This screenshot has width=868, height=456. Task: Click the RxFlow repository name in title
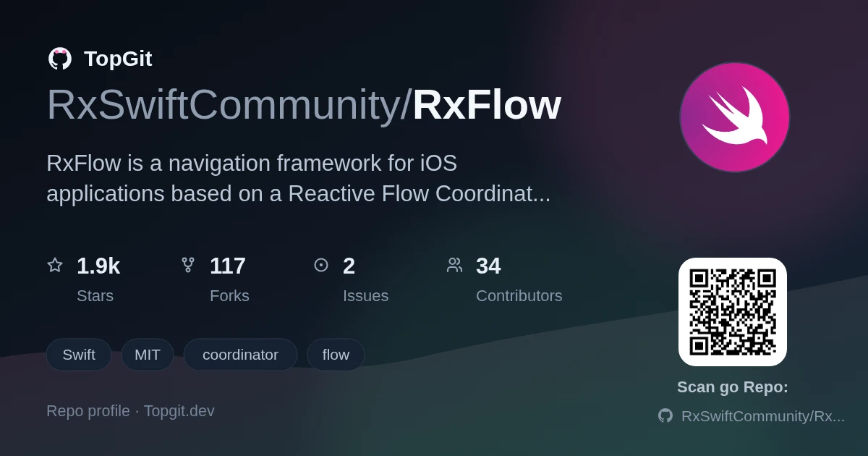(x=487, y=105)
